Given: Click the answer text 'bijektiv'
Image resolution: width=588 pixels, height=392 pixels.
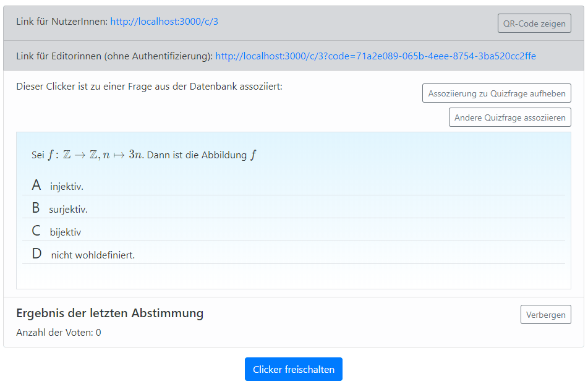Looking at the screenshot, I should [66, 232].
